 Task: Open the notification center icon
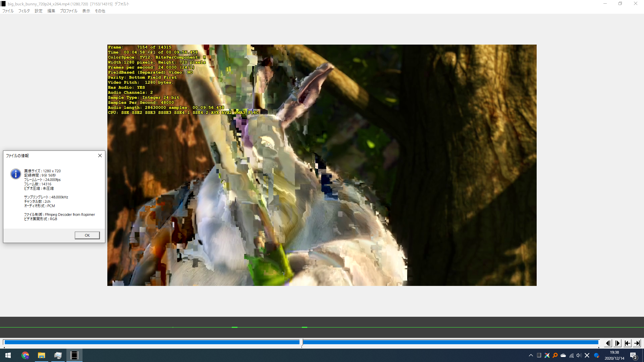633,356
